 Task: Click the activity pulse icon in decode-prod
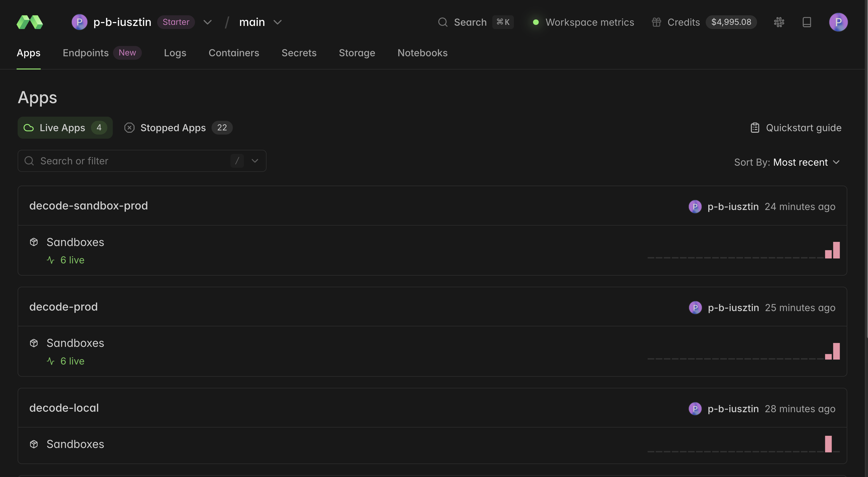pyautogui.click(x=51, y=361)
